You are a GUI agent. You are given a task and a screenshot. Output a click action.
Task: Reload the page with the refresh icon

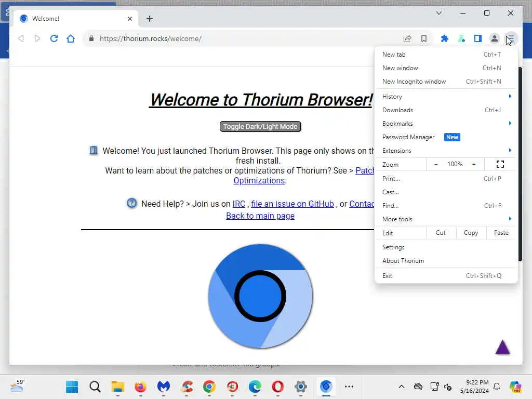54,38
